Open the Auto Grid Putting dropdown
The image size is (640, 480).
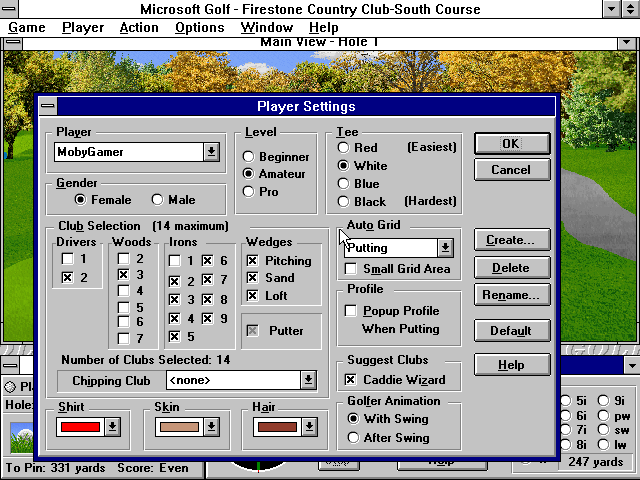pos(445,248)
